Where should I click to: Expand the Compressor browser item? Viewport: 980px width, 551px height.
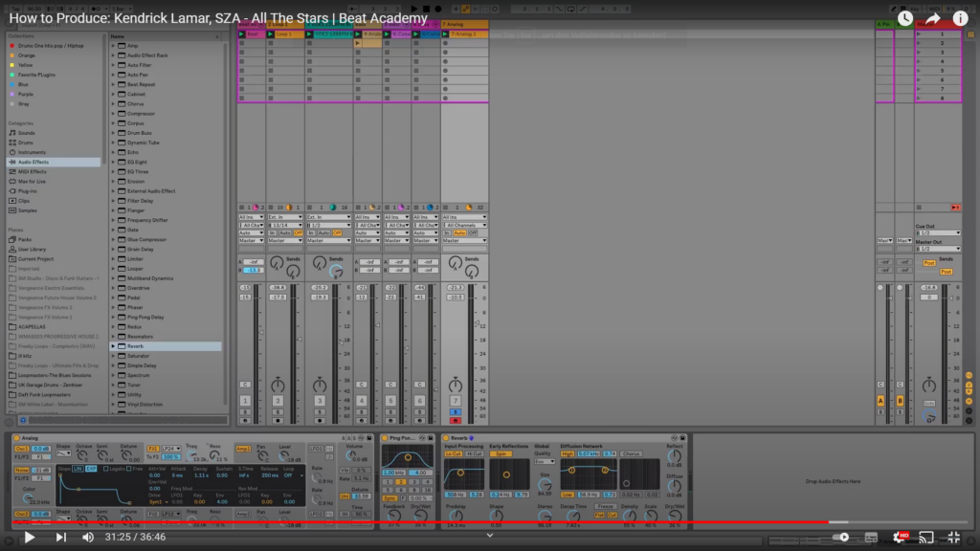[x=113, y=113]
